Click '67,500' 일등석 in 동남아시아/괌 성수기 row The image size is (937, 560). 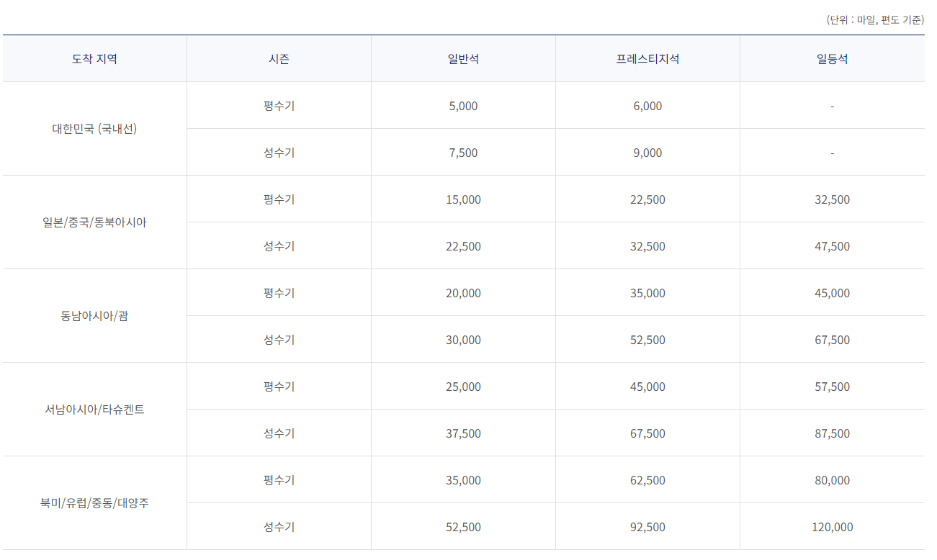pyautogui.click(x=832, y=340)
